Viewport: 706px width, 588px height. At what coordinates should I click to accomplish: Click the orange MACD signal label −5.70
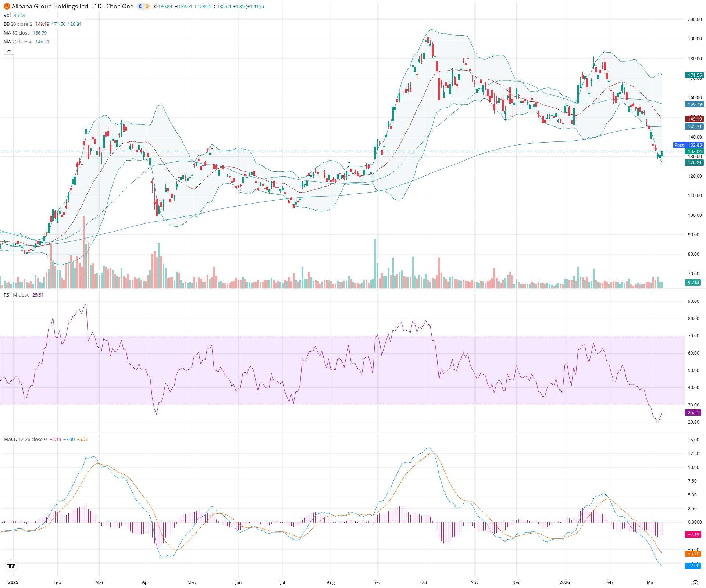pos(692,554)
